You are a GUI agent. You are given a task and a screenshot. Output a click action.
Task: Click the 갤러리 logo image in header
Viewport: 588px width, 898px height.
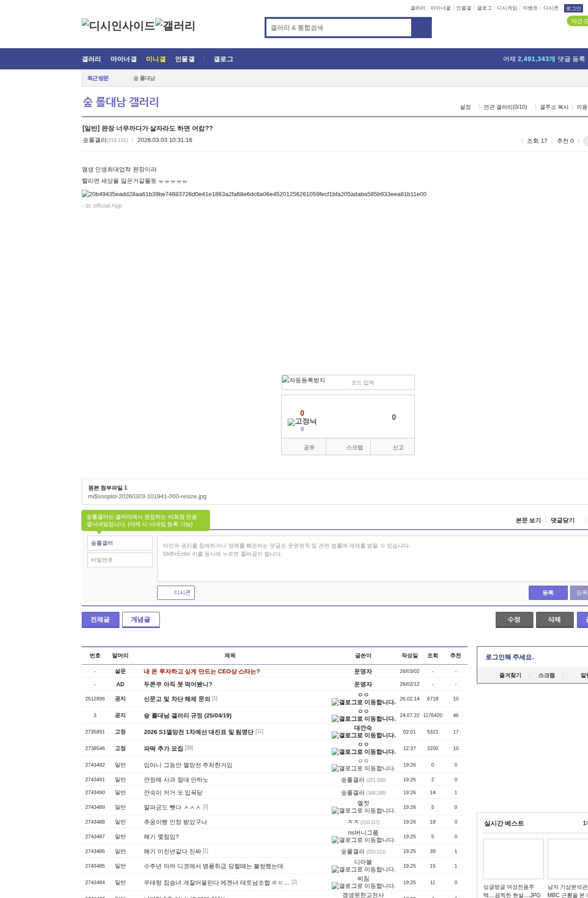pos(175,26)
